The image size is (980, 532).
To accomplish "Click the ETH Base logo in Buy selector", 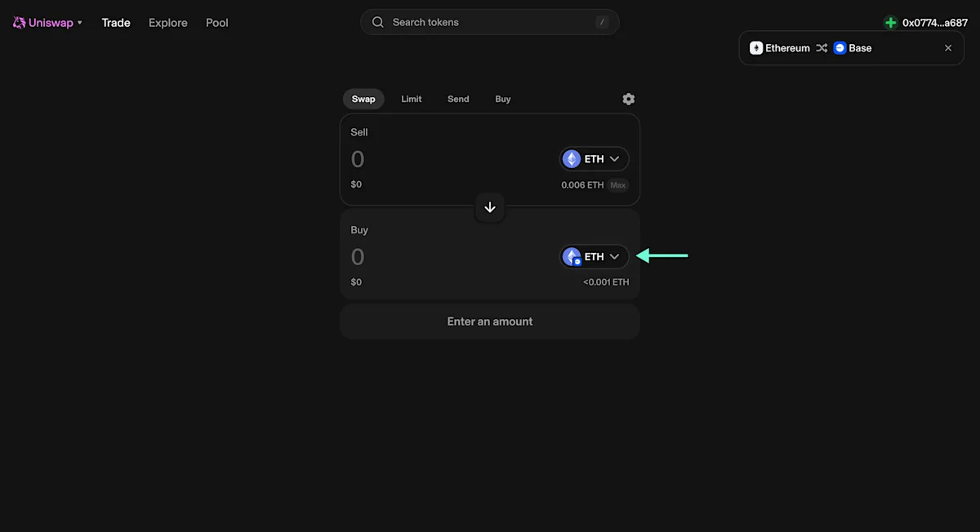I will (572, 257).
